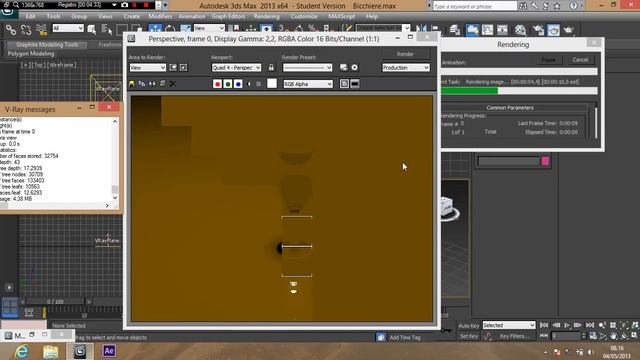This screenshot has height=360, width=640.
Task: Cancel the render in Rendering dialog
Action: pyautogui.click(x=580, y=60)
